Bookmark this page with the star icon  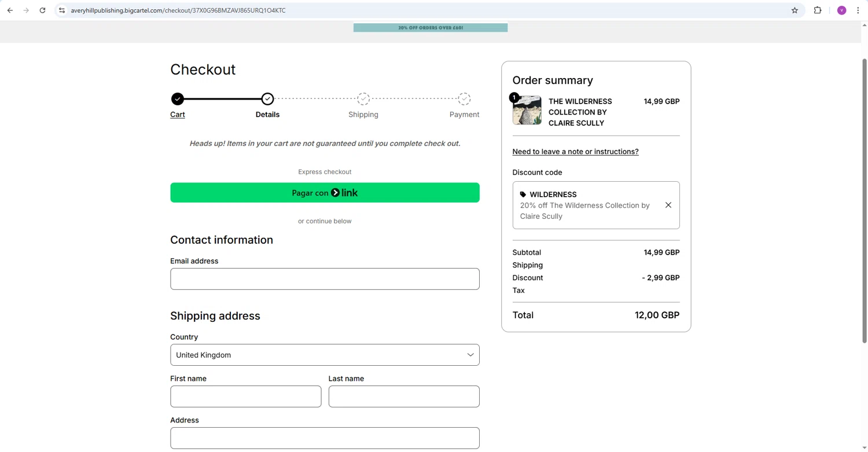pyautogui.click(x=795, y=10)
